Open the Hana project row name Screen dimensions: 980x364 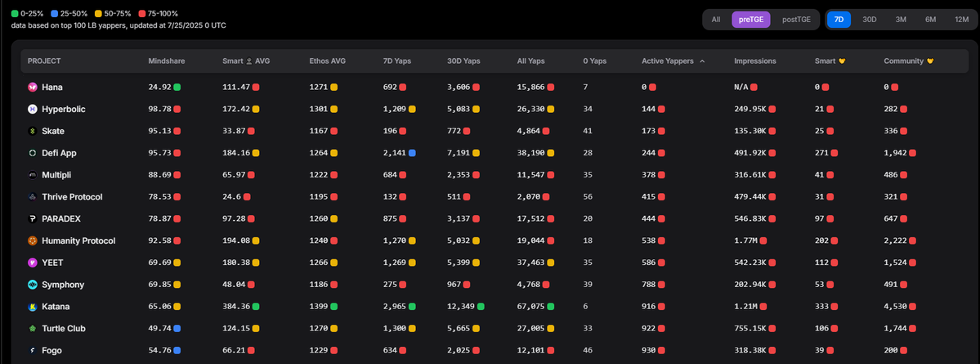(51, 88)
